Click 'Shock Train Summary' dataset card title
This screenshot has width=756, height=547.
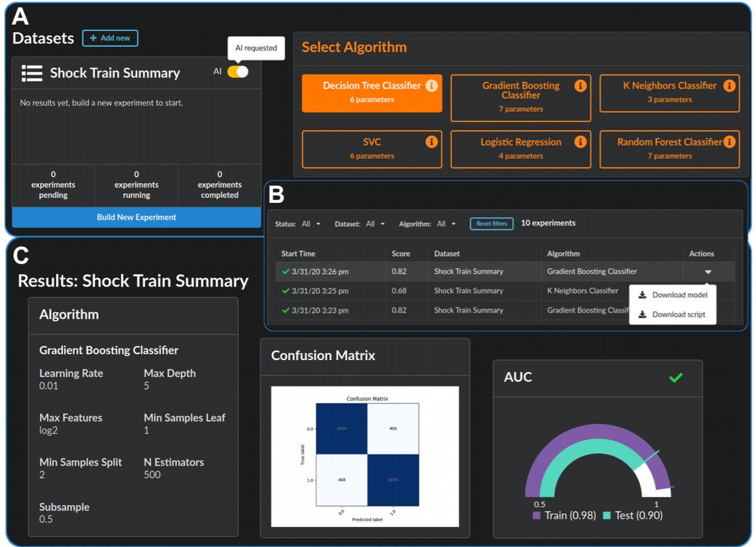(x=115, y=73)
